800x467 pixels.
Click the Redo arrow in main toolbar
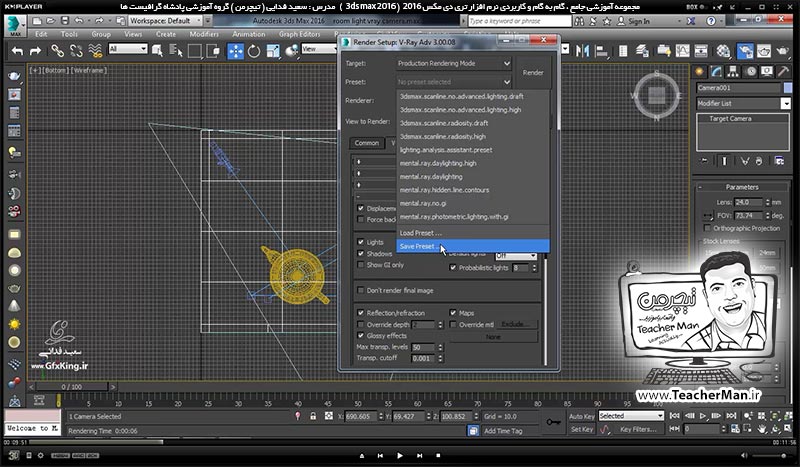[x=35, y=51]
